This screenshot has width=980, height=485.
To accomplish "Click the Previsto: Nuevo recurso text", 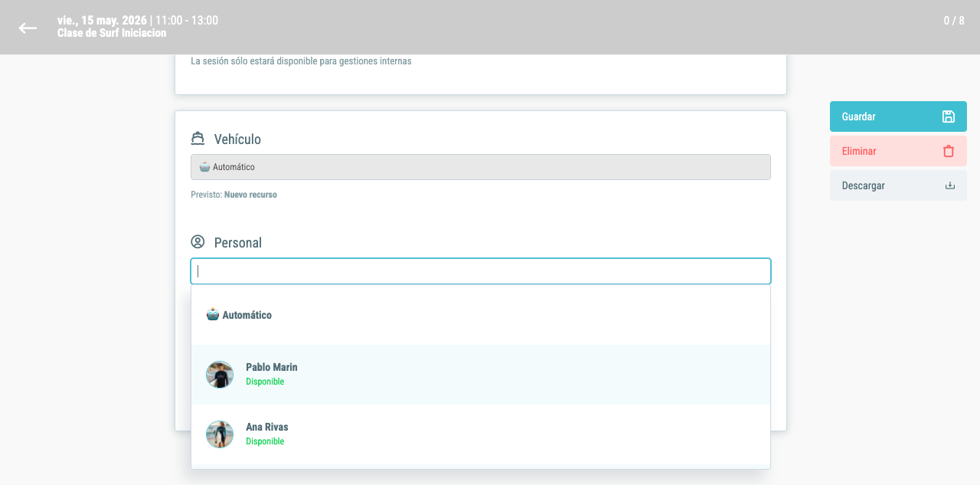I will [234, 195].
